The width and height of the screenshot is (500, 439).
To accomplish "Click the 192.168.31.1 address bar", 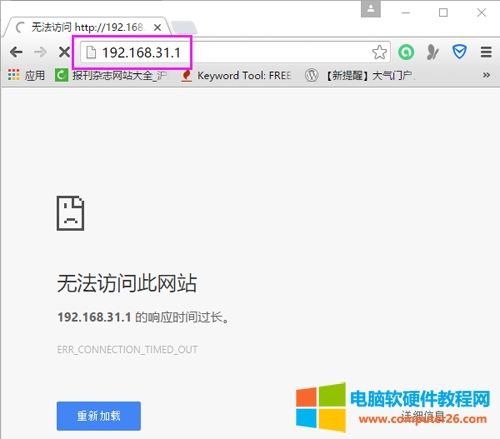I will (x=235, y=52).
